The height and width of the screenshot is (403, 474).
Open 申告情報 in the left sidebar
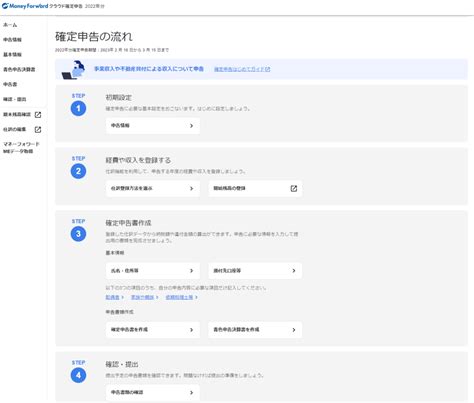[x=12, y=40]
